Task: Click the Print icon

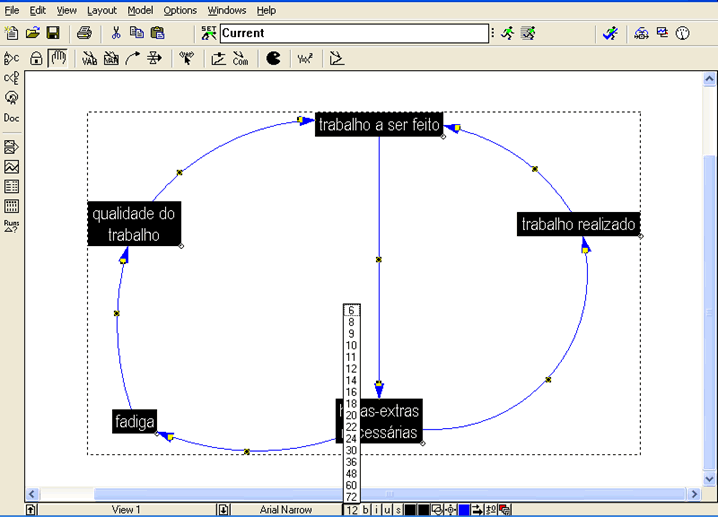Action: pyautogui.click(x=84, y=33)
